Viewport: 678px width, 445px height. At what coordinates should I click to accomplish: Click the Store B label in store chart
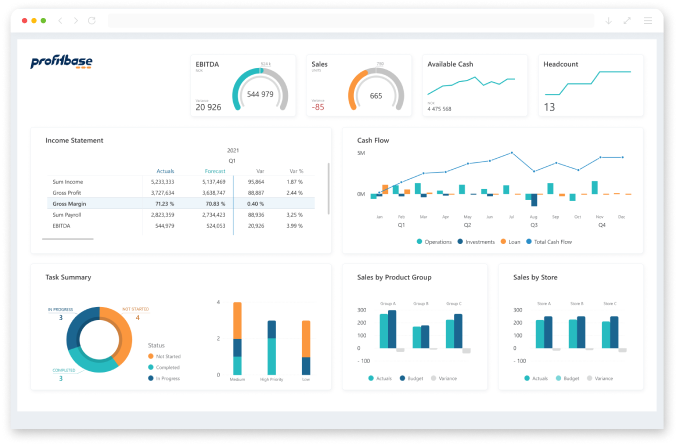pos(577,304)
